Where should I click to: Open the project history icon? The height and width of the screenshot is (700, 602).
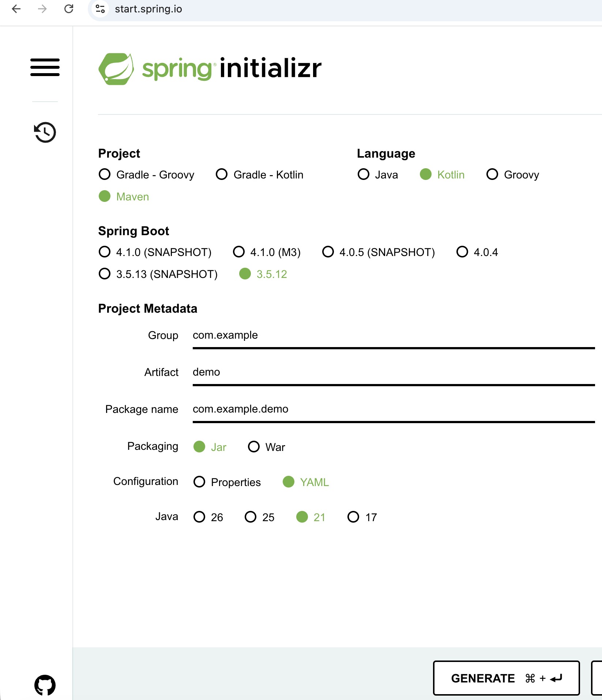pos(45,132)
